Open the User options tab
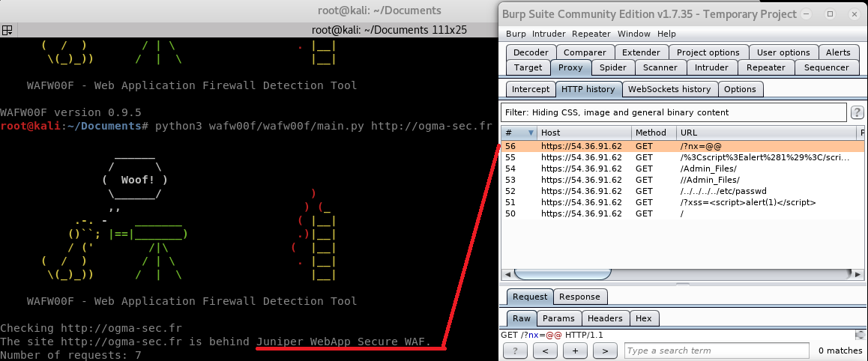Image resolution: width=868 pixels, height=361 pixels. [x=783, y=52]
